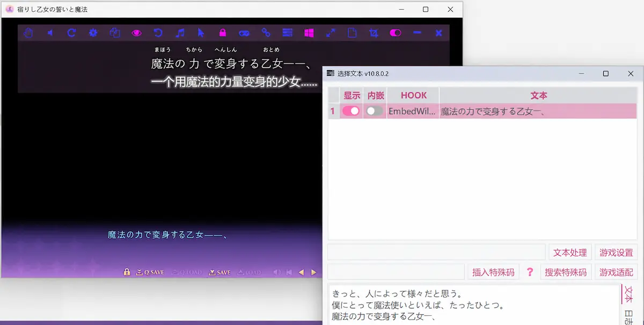Maximize the 选择文本 window
The image size is (644, 325).
tap(605, 73)
